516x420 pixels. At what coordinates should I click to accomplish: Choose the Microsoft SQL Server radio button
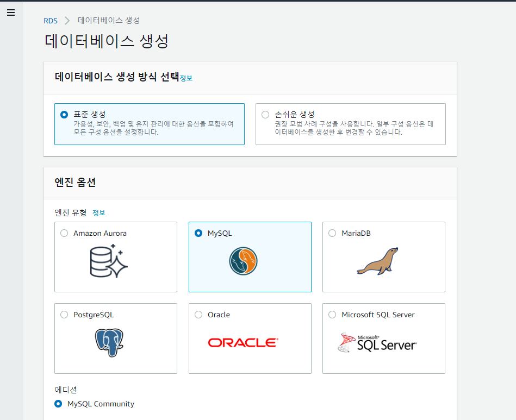coord(332,315)
